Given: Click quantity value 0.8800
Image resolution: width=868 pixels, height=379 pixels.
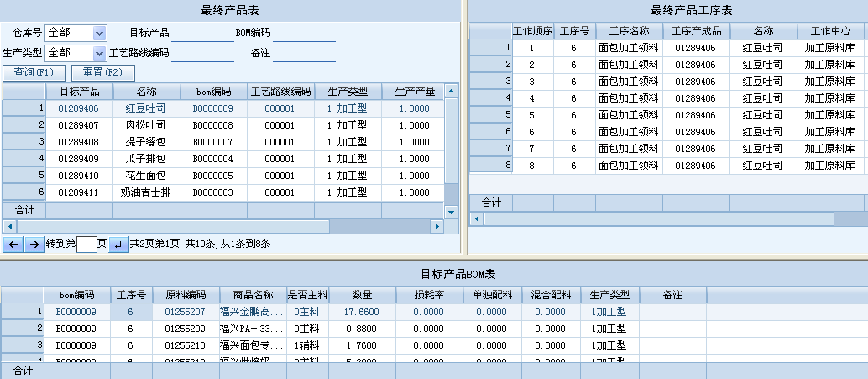Looking at the screenshot, I should pos(362,329).
